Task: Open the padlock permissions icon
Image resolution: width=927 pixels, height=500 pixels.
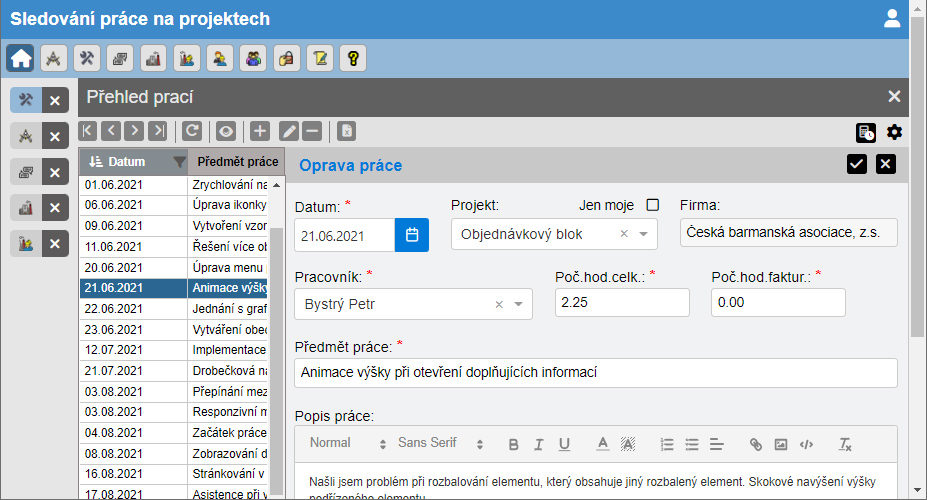Action: pyautogui.click(x=286, y=58)
